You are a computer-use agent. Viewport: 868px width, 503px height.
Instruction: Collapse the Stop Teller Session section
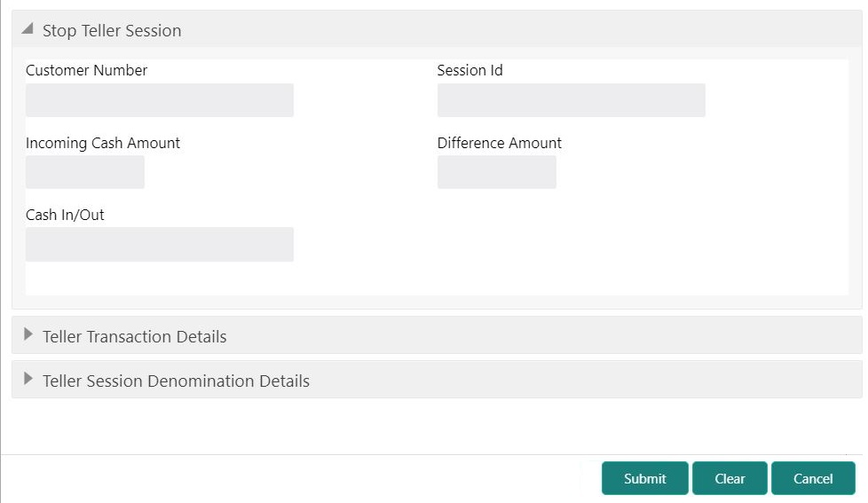[x=28, y=28]
